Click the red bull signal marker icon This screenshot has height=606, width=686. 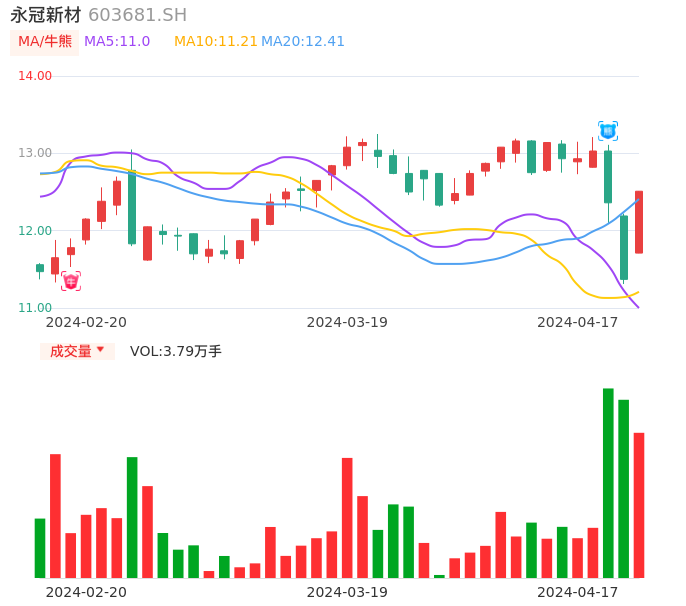point(71,281)
